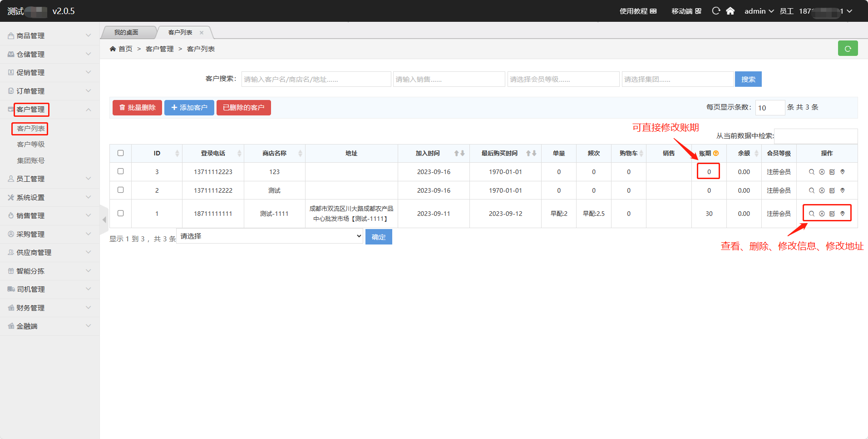Screen dimensions: 868x439
Task: Click the 搜索 button
Action: (748, 79)
